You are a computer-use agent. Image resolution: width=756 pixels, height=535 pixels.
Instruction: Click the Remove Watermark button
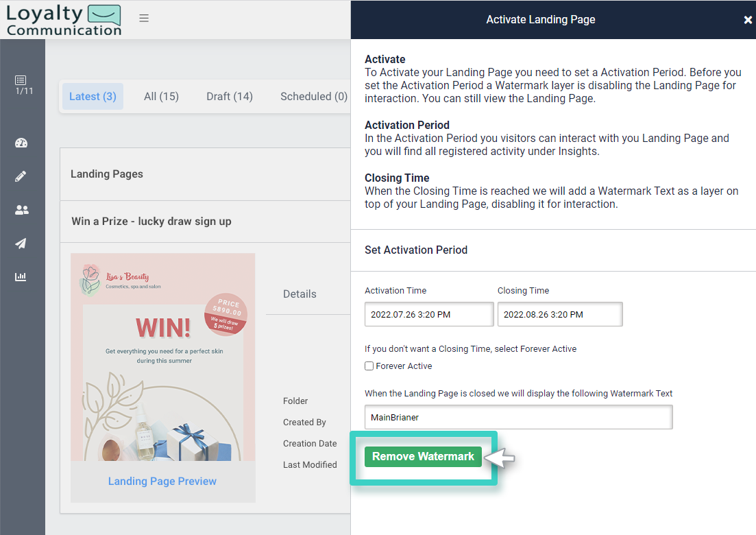423,456
